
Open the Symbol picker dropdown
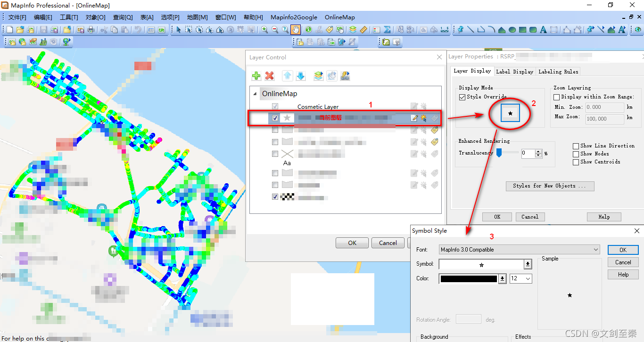tap(528, 264)
